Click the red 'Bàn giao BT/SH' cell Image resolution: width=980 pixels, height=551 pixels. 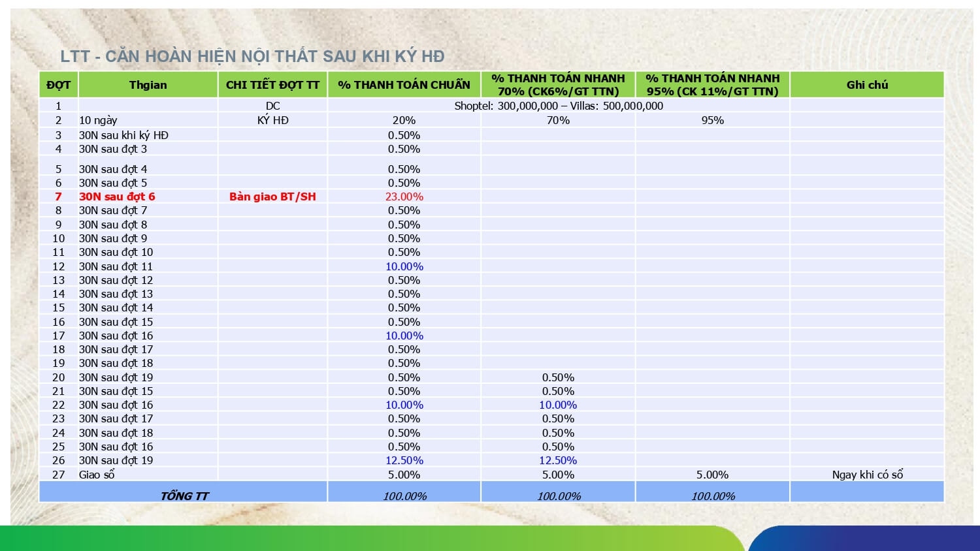(x=272, y=197)
